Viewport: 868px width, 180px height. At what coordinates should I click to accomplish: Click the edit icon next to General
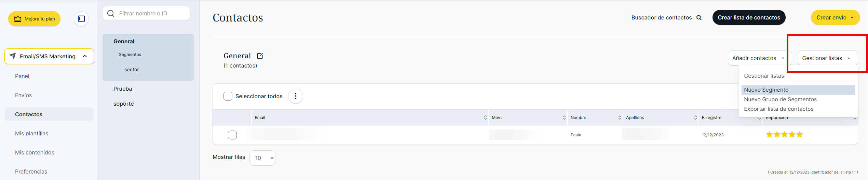point(260,56)
